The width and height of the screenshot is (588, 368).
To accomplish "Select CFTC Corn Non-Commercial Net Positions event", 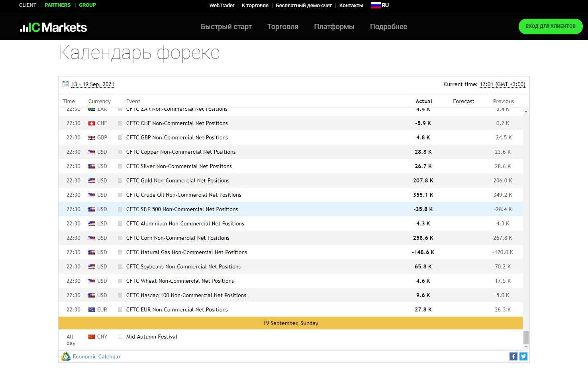I will 178,238.
